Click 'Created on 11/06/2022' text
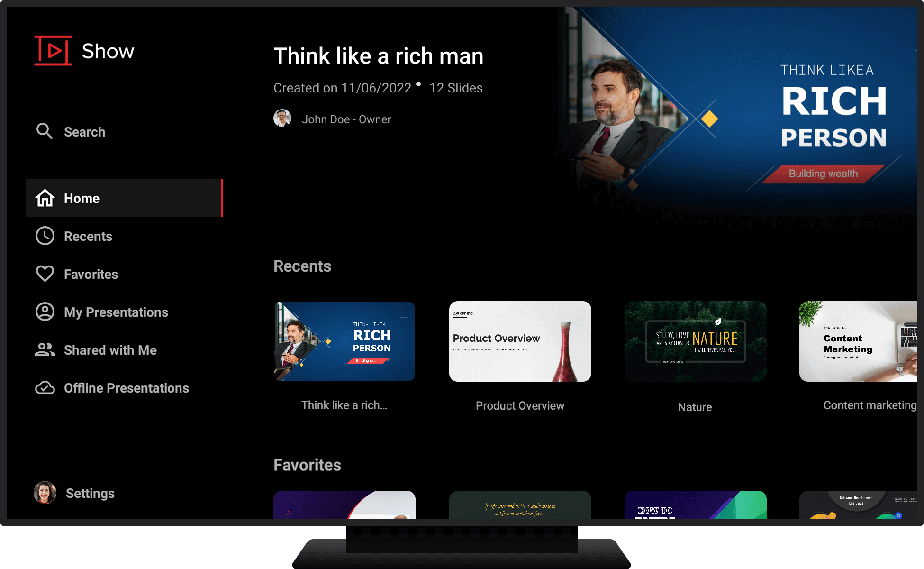 343,88
